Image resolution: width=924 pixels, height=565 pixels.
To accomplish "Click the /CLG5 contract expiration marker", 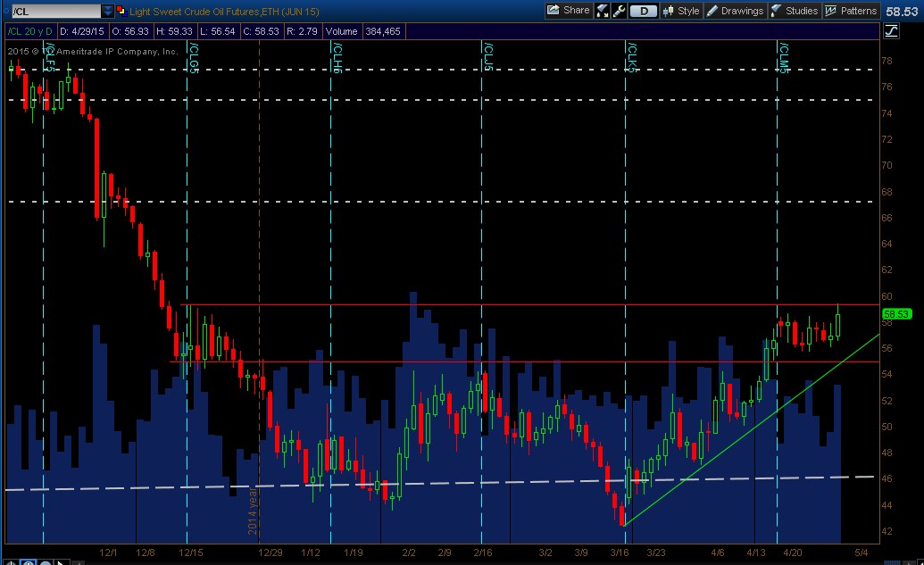I will point(194,57).
